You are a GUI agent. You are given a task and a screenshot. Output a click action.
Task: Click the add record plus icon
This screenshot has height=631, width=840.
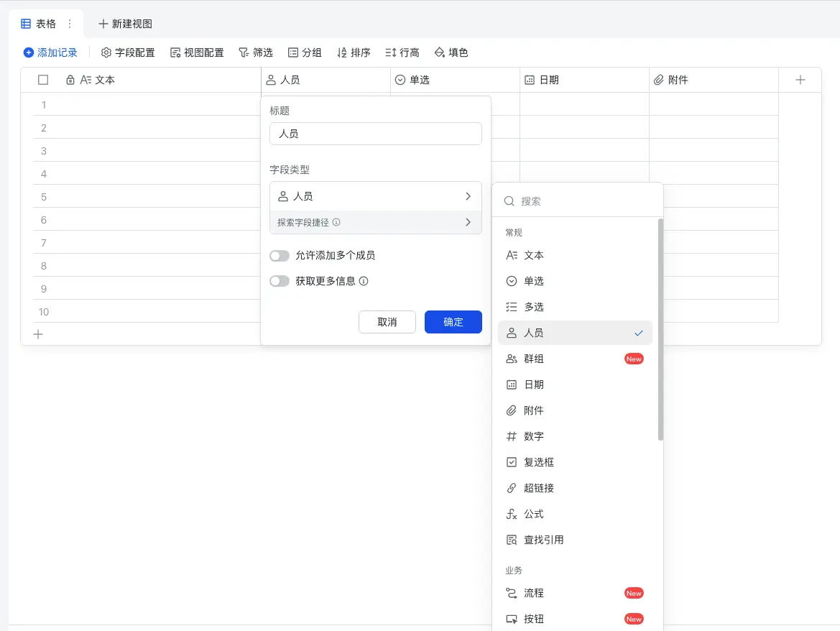(x=29, y=52)
